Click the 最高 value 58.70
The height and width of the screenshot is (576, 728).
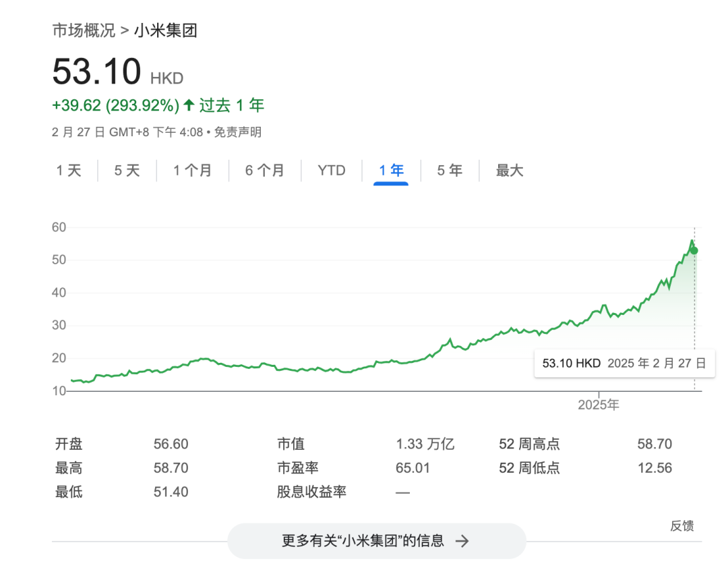(171, 468)
